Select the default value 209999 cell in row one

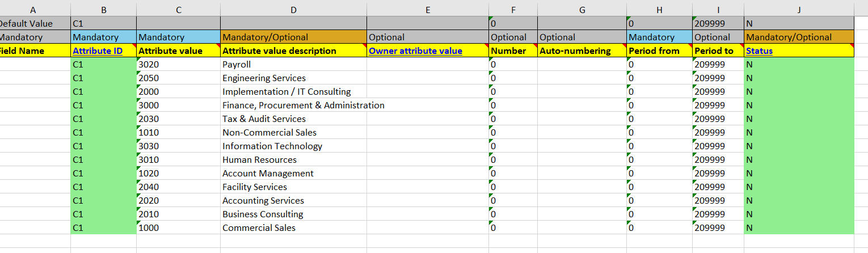pos(718,23)
